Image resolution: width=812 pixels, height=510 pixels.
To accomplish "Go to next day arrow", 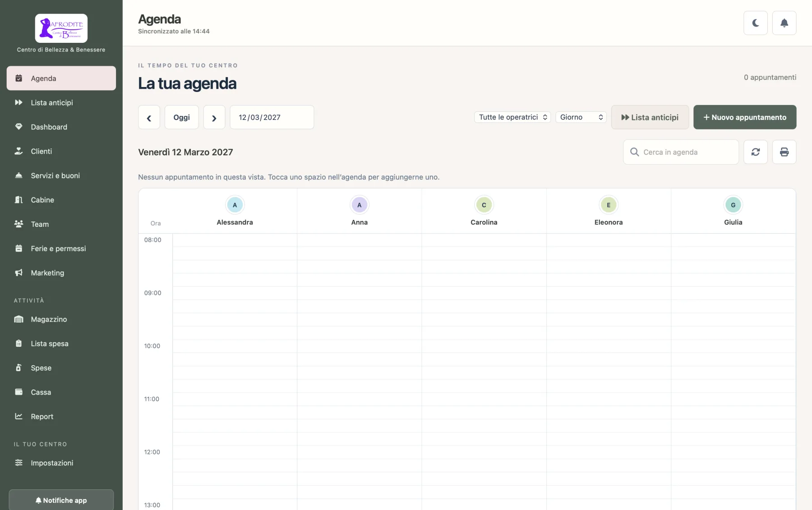I will (x=214, y=117).
